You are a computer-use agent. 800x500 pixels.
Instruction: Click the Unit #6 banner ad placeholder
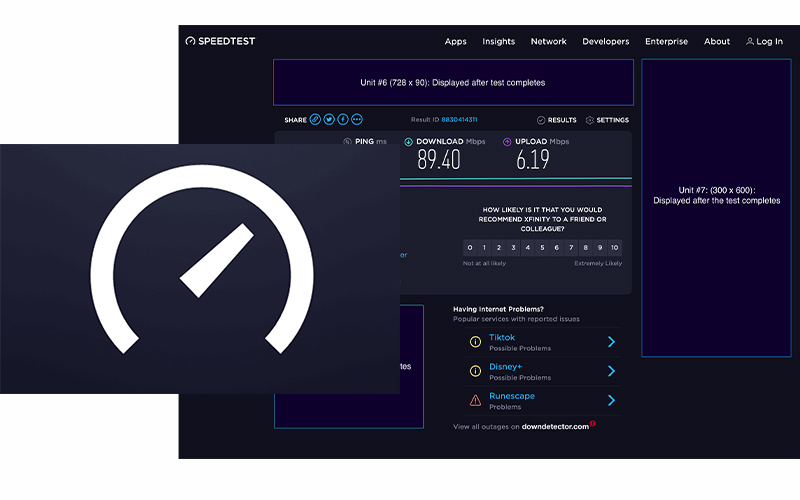tap(453, 82)
